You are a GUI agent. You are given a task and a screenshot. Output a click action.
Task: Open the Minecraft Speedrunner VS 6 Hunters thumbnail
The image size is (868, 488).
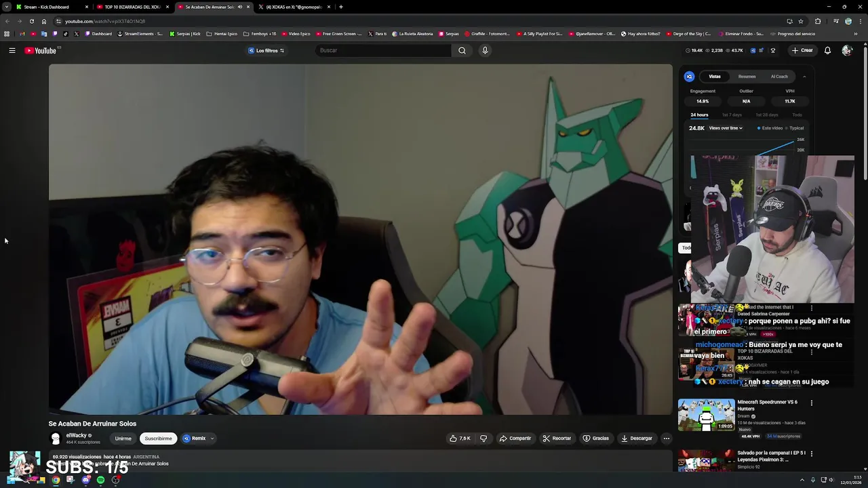pyautogui.click(x=706, y=415)
